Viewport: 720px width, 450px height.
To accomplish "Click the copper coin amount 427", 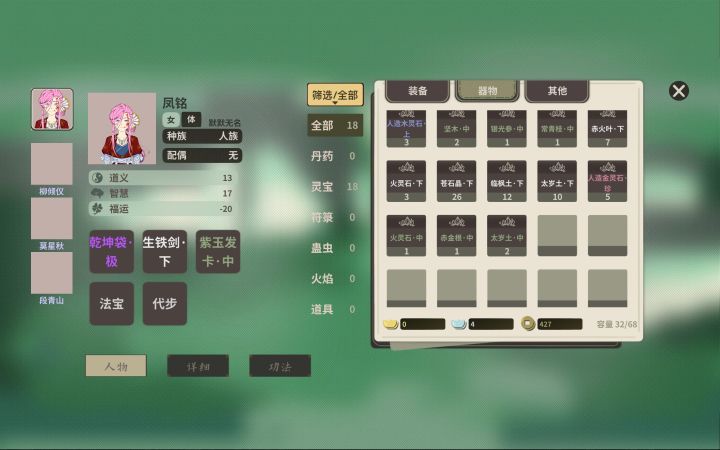I will [x=559, y=324].
